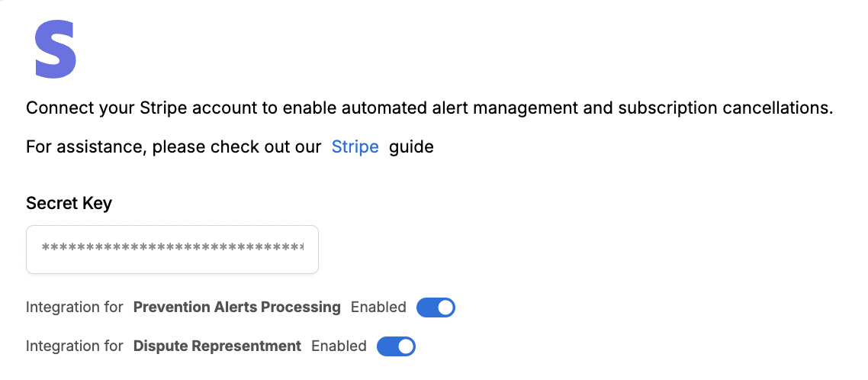Click Enabled status beside Prevention Alerts Processing
Image resolution: width=868 pixels, height=380 pixels.
tap(378, 307)
